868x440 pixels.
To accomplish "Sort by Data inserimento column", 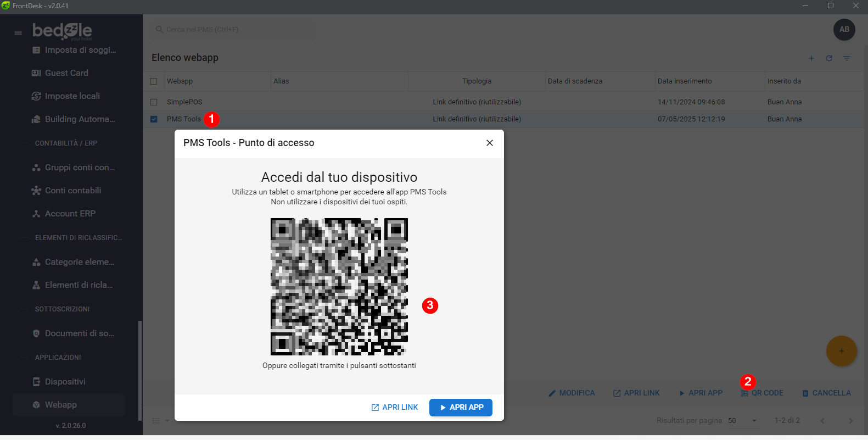I will point(685,81).
